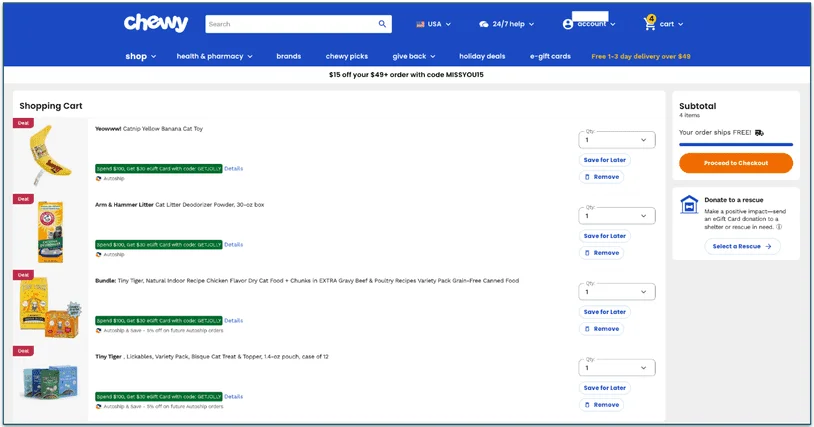Open Bundle: Tiny Tiger Natural Indoor Recipe title
Screen dimensions: 814x427
tap(307, 281)
